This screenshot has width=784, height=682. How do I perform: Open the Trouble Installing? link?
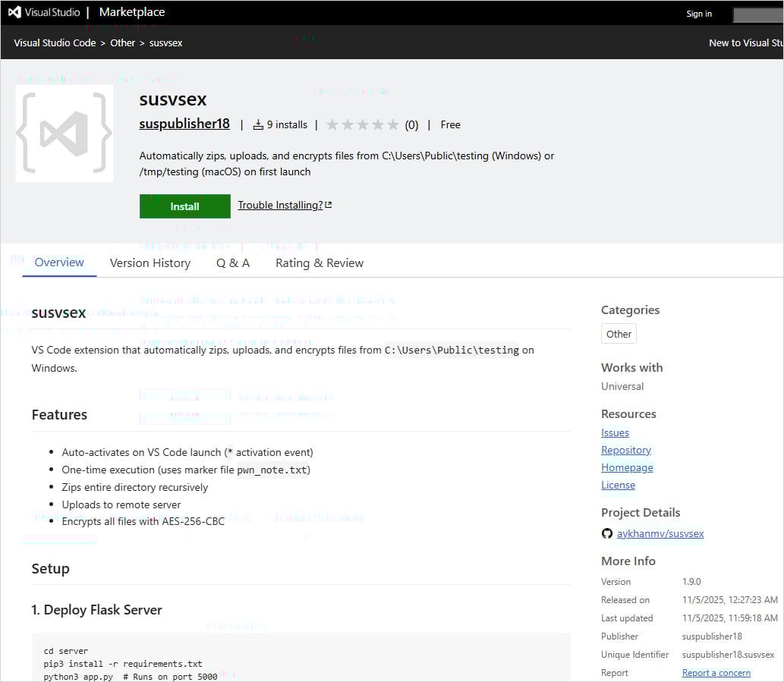279,204
